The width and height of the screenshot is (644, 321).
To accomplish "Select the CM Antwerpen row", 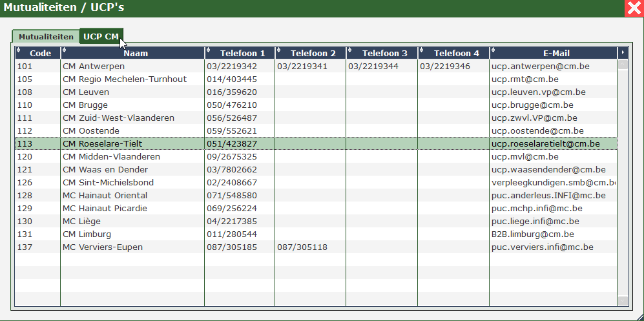I will [316, 66].
